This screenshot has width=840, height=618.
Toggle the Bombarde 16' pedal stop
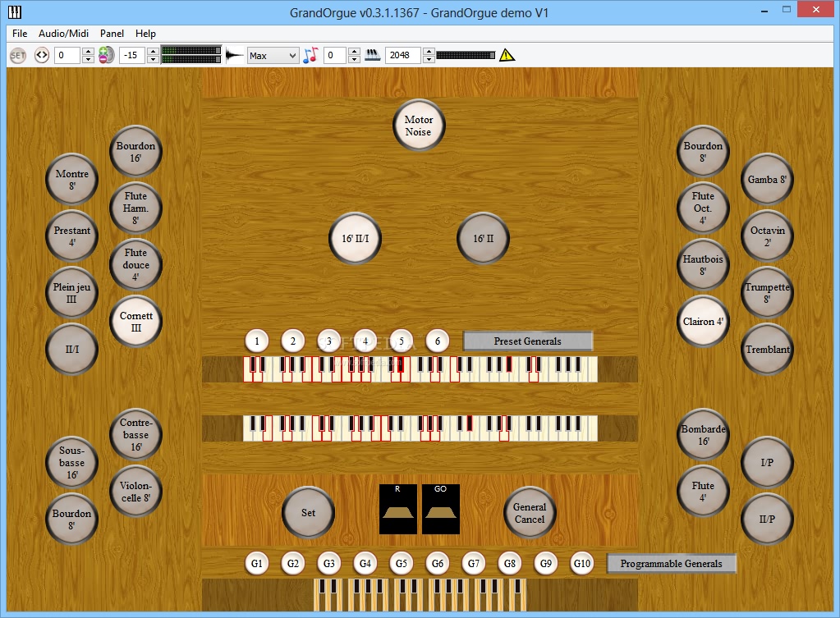(703, 434)
